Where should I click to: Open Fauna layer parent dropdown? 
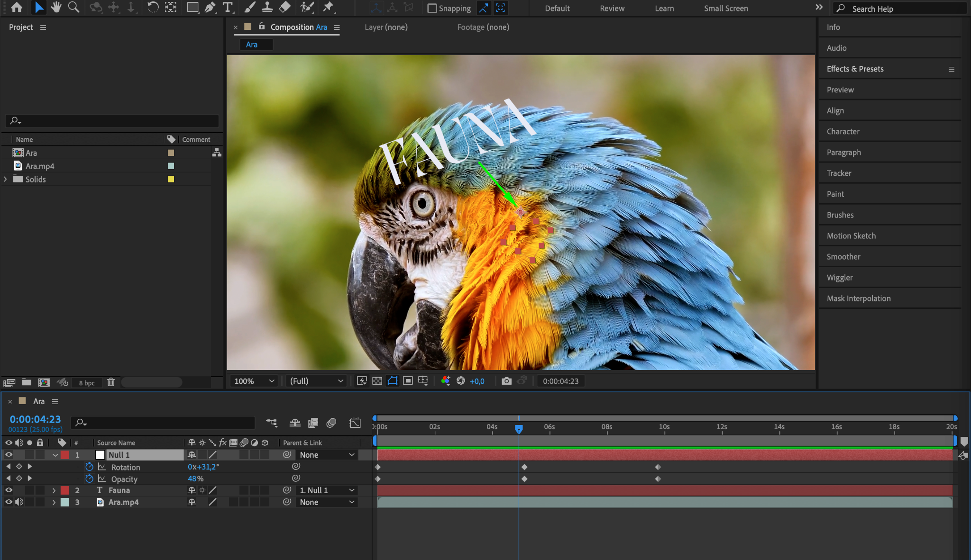click(x=327, y=490)
